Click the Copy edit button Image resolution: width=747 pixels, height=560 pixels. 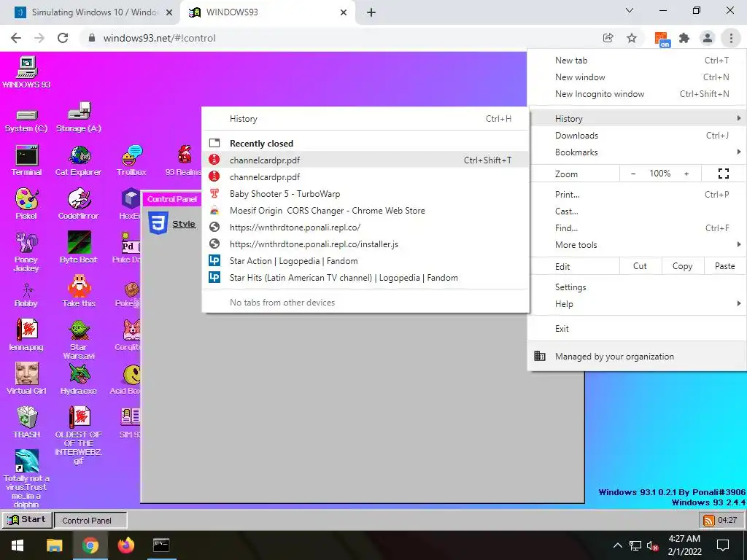tap(682, 266)
